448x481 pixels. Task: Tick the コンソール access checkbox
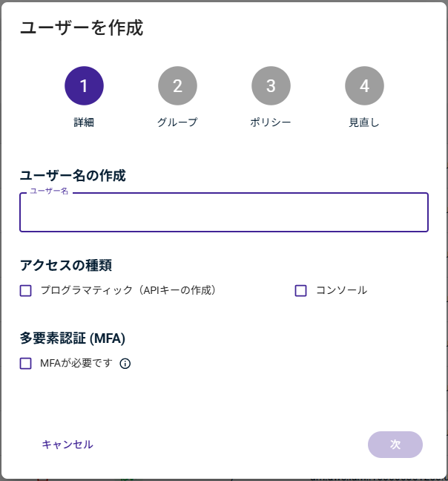coord(300,291)
